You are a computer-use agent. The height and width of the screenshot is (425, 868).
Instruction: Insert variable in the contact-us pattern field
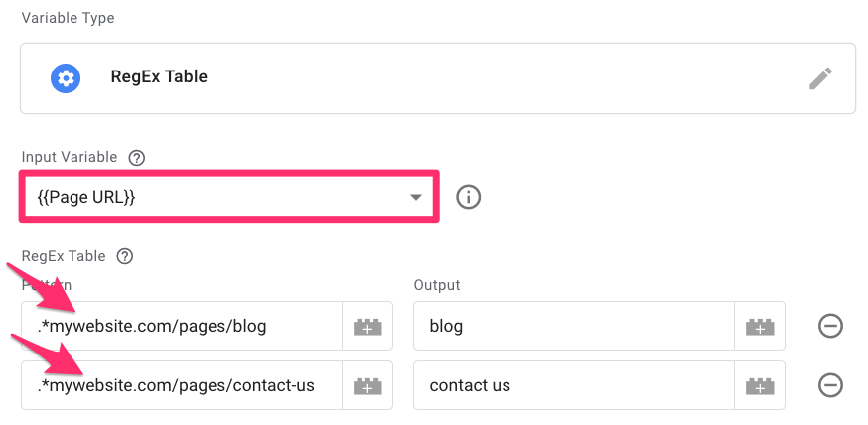click(x=367, y=385)
